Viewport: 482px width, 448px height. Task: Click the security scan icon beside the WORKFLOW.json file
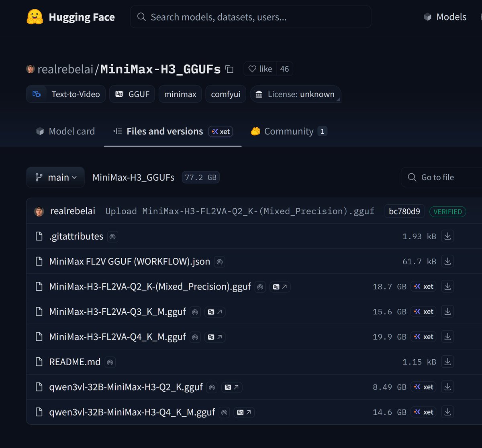click(219, 262)
